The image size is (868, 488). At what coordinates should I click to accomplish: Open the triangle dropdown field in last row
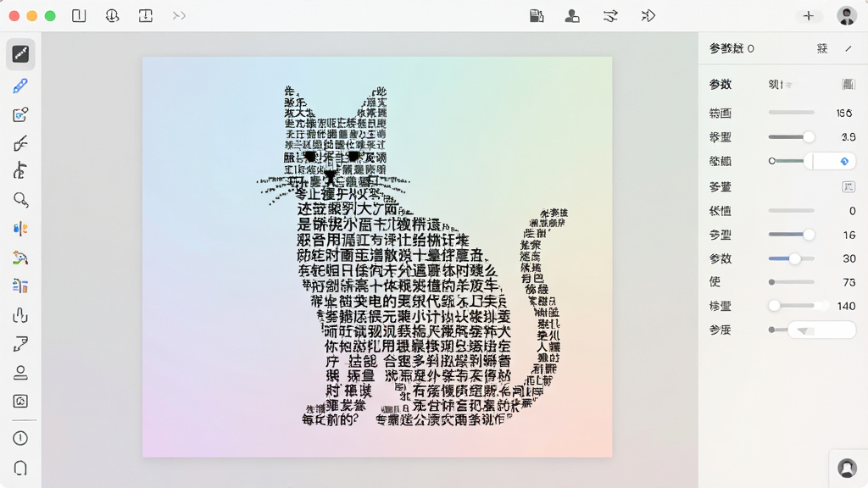click(821, 330)
